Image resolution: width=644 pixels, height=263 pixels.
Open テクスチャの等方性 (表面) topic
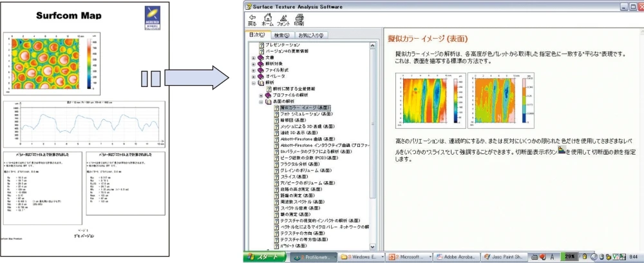click(x=305, y=239)
